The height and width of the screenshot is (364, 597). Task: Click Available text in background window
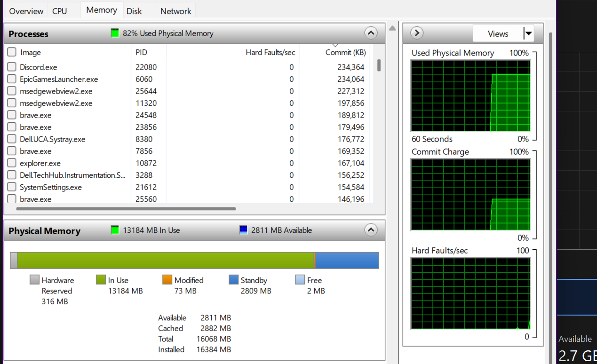575,339
